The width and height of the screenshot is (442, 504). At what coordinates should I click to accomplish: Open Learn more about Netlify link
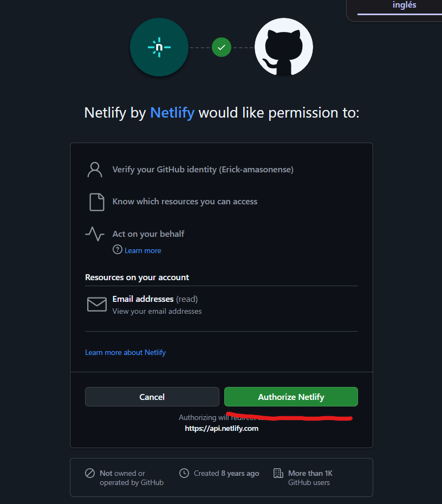(125, 352)
